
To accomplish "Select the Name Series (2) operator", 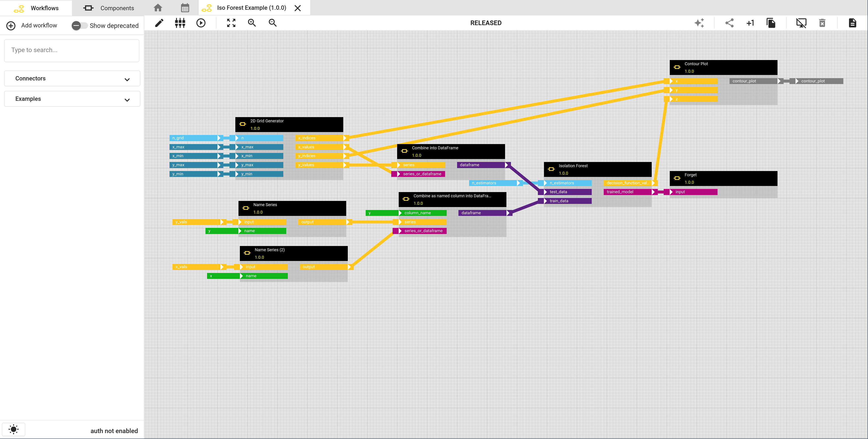I will pyautogui.click(x=293, y=253).
